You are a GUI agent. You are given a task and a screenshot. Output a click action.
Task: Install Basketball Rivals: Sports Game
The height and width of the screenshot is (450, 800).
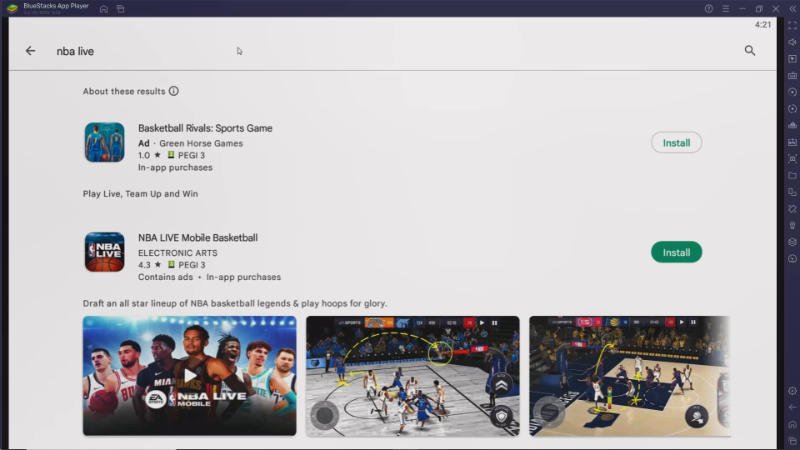pos(676,143)
